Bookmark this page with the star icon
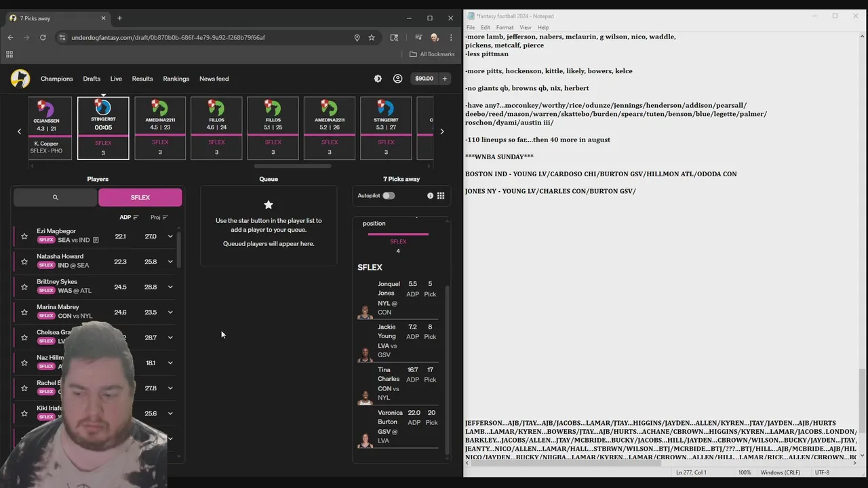This screenshot has height=488, width=868. 372,37
